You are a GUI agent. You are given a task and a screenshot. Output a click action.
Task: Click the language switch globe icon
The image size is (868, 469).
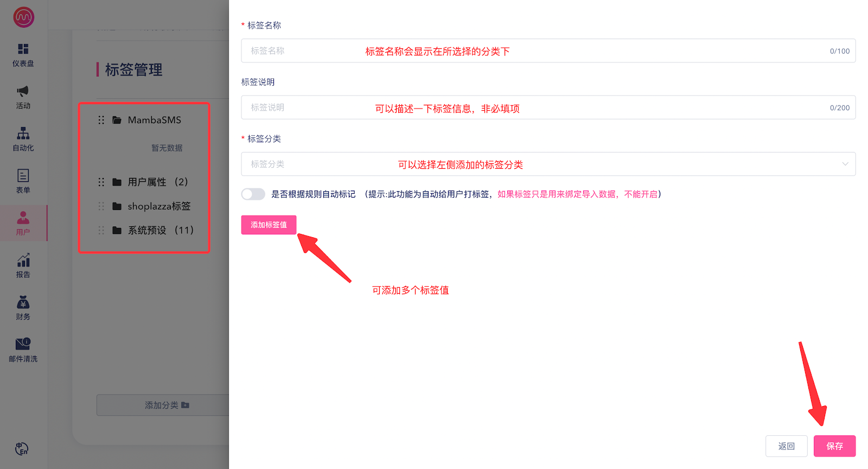22,449
